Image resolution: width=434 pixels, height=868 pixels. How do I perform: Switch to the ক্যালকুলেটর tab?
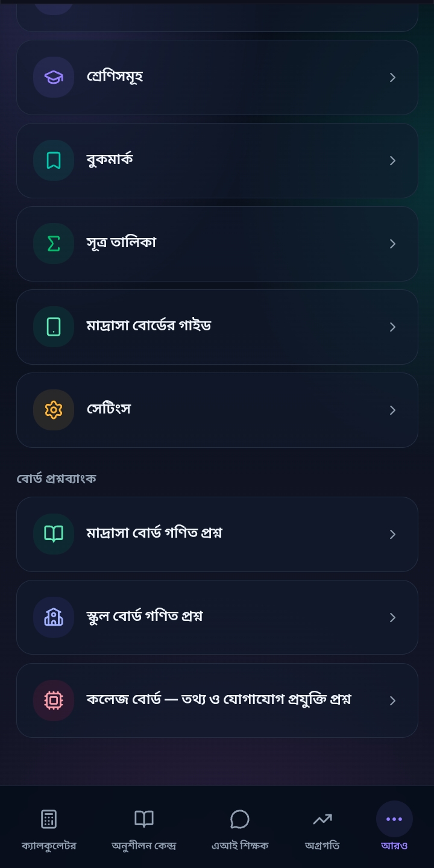[x=49, y=828]
